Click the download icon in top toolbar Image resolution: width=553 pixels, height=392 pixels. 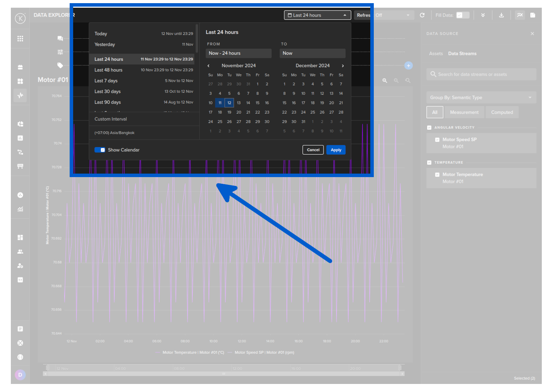tap(501, 15)
